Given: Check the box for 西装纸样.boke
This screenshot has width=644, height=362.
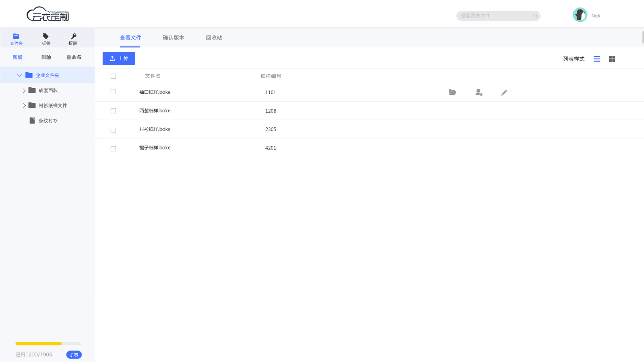Looking at the screenshot, I should pyautogui.click(x=113, y=111).
